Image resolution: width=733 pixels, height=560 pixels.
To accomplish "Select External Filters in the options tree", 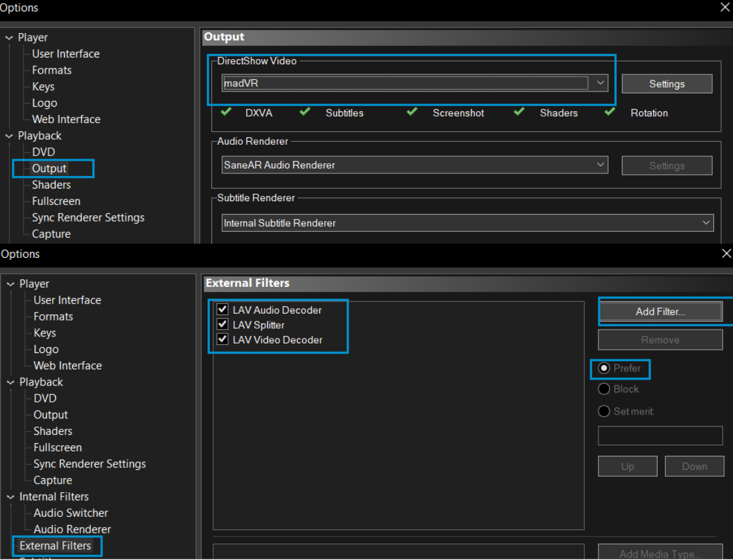I will coord(55,545).
